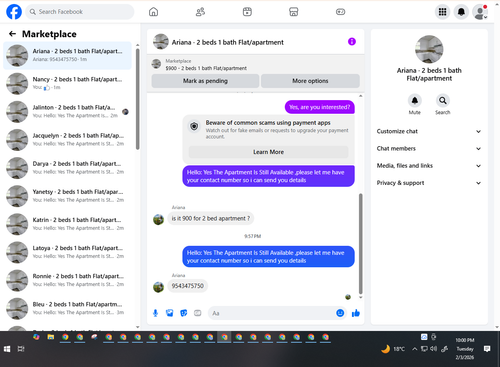Click the chat header Ariana thumbnail

pyautogui.click(x=161, y=42)
